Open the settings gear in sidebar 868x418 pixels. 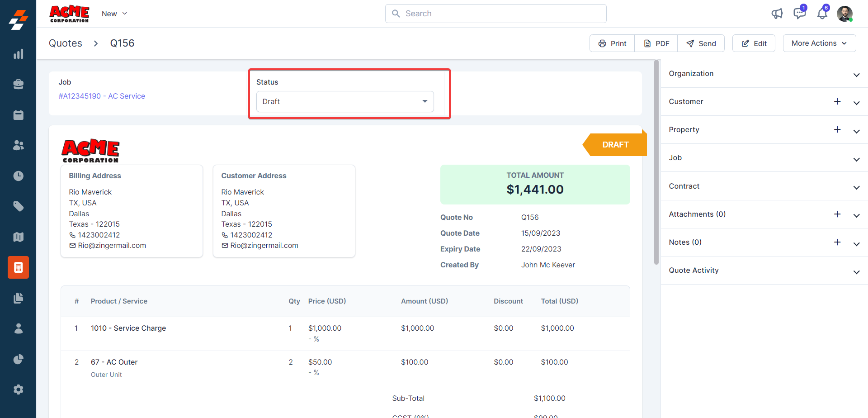click(18, 389)
